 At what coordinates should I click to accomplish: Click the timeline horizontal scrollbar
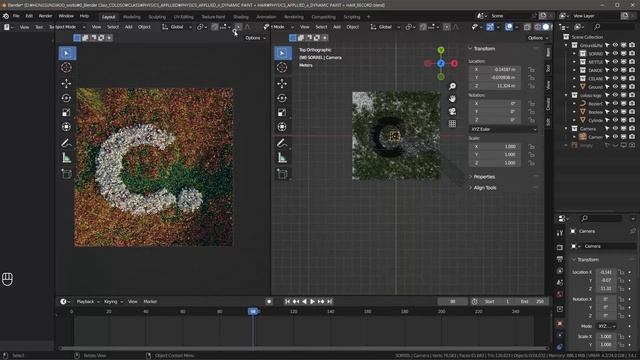(x=303, y=348)
